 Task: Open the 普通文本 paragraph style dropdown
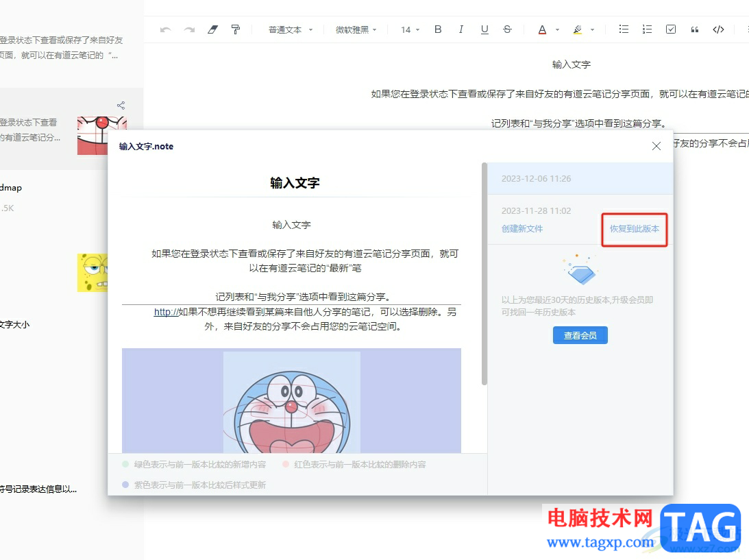point(291,29)
